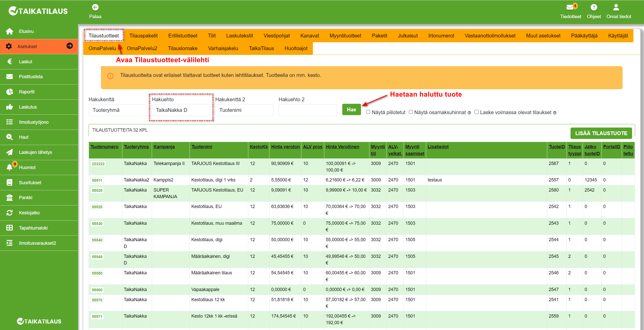Image resolution: width=644 pixels, height=330 pixels.
Task: Open product number 55511
Action: click(97, 180)
